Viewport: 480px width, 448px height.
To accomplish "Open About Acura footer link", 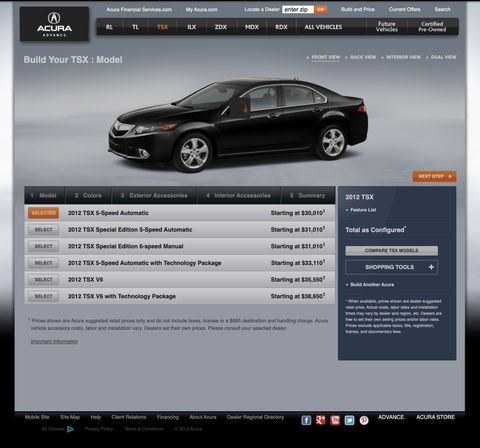I will point(203,417).
